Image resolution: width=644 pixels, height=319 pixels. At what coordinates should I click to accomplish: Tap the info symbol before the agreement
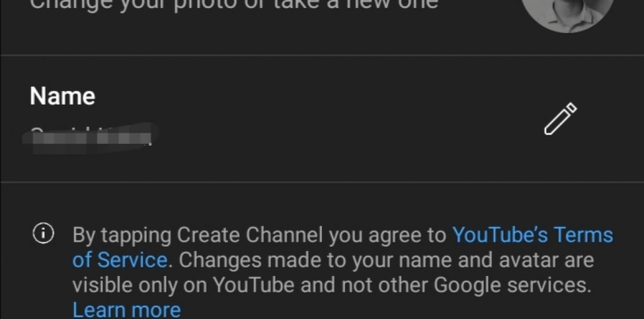(43, 234)
